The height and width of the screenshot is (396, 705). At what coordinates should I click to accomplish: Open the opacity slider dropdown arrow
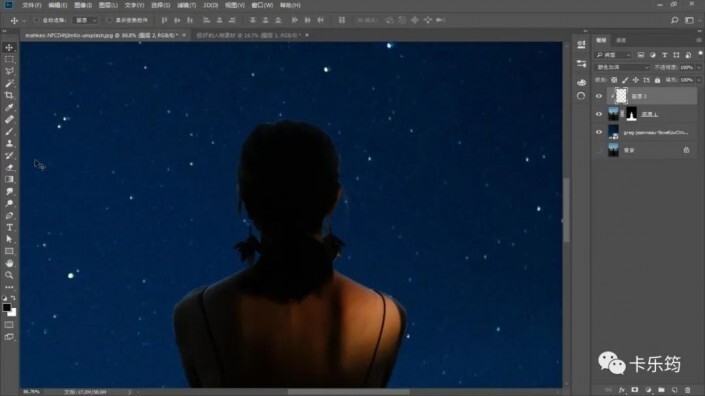tap(699, 67)
